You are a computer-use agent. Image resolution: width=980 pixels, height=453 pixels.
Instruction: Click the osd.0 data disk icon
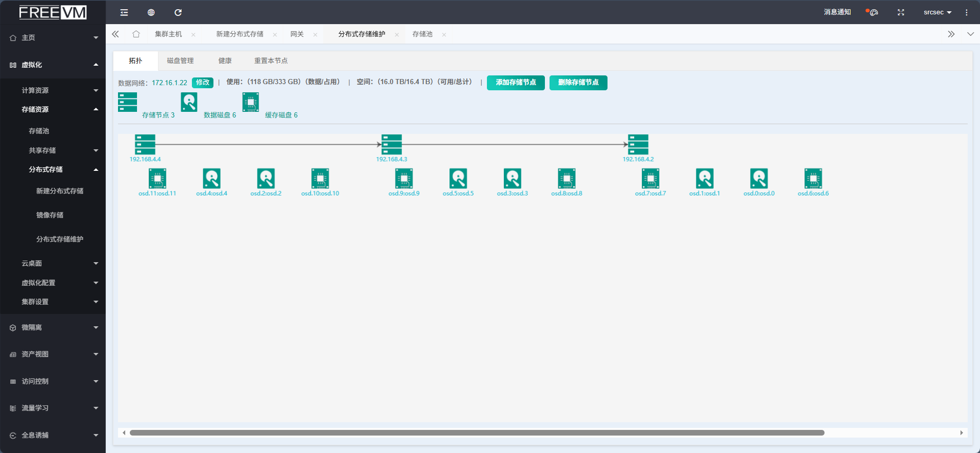[759, 179]
